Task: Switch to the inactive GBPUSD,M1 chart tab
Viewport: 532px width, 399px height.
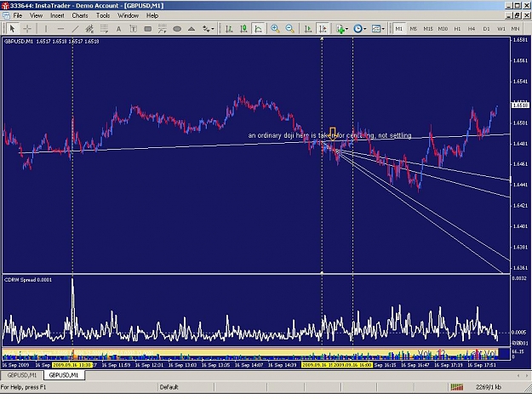Action: tap(22, 375)
